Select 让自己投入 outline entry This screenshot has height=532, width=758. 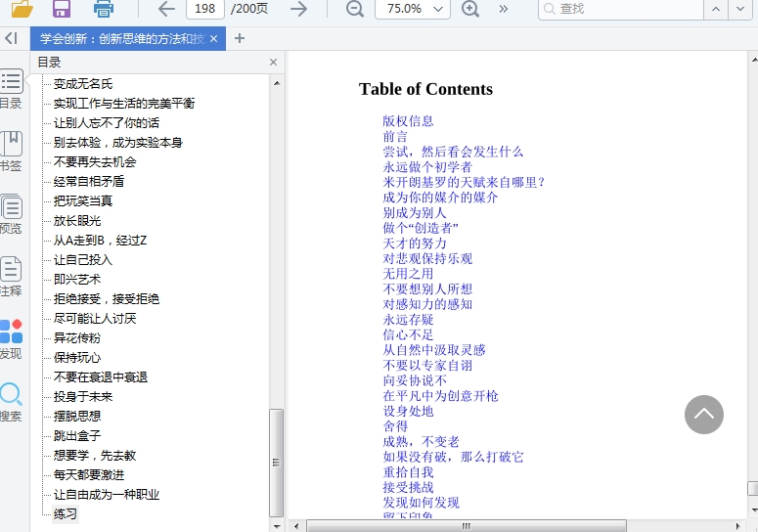click(x=83, y=259)
